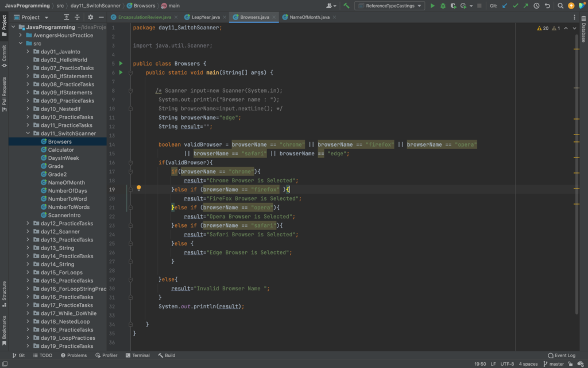Commit changes with the Git checkmark icon

coord(515,6)
